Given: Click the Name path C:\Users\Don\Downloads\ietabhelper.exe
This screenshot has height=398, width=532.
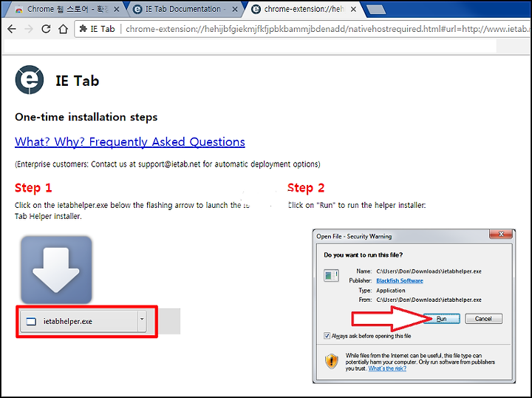Looking at the screenshot, I should [x=429, y=271].
